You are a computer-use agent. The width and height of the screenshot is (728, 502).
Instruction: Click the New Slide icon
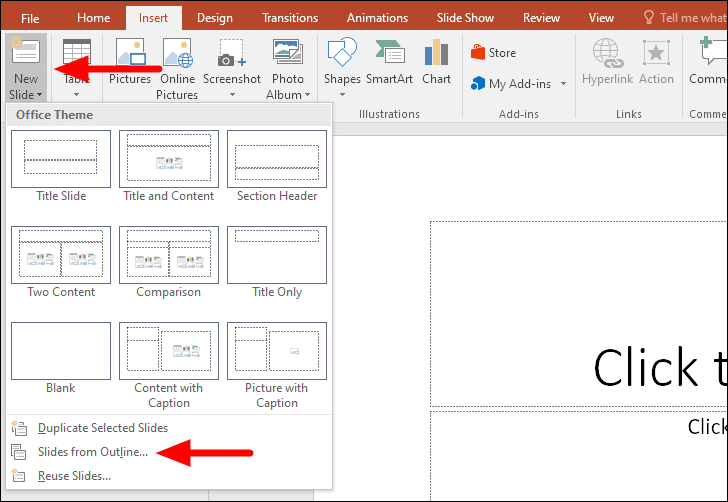(x=26, y=50)
